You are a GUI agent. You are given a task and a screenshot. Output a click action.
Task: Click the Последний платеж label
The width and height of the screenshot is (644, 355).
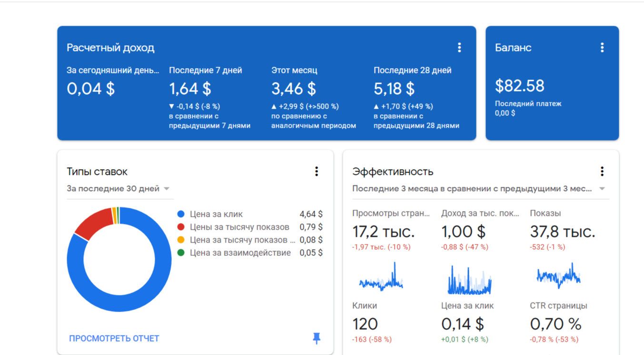[x=528, y=104]
